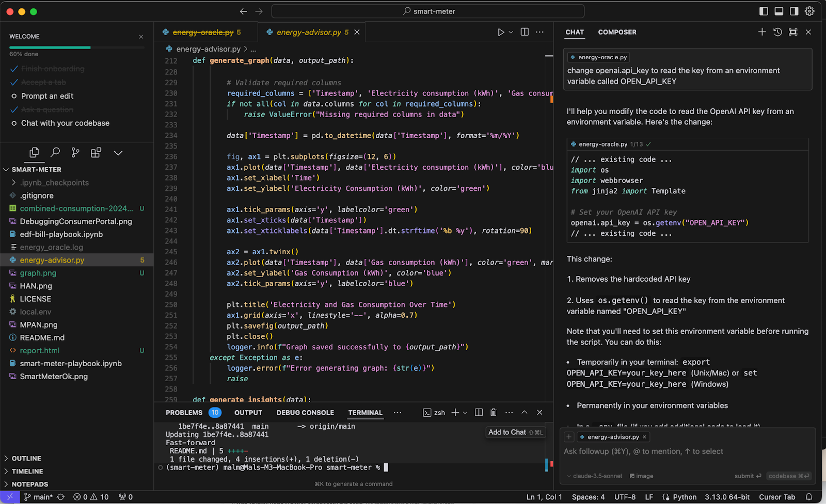Open the OUTPUT panel tab
Viewport: 826px width, 504px height.
tap(248, 413)
